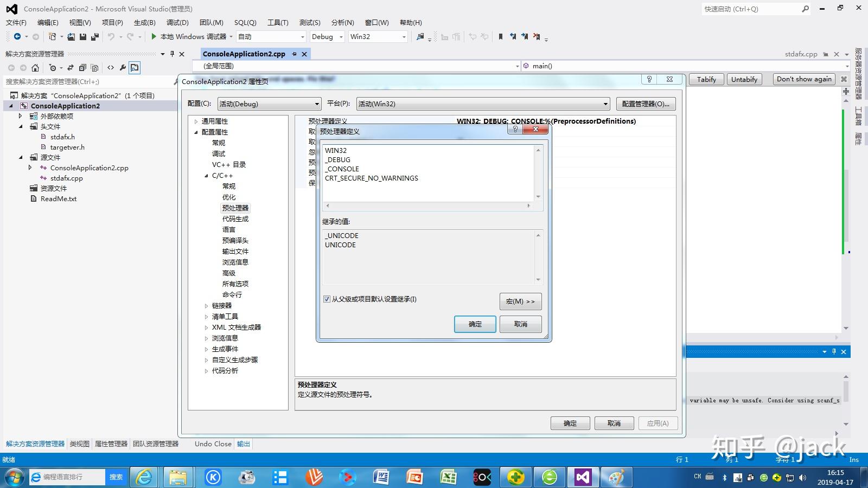Image resolution: width=868 pixels, height=488 pixels.
Task: Select the Preprocessor (预处理器) tree item
Action: pyautogui.click(x=235, y=208)
